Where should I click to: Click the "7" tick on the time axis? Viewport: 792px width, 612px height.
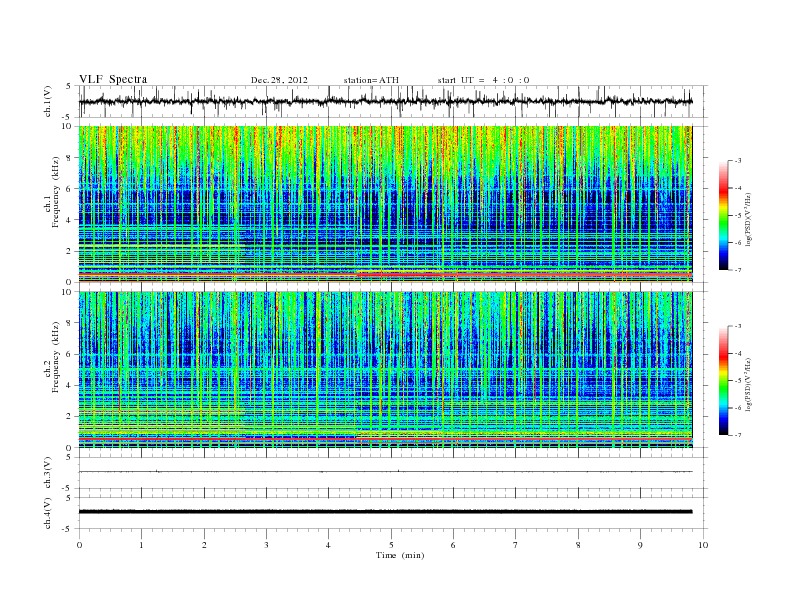pos(516,545)
